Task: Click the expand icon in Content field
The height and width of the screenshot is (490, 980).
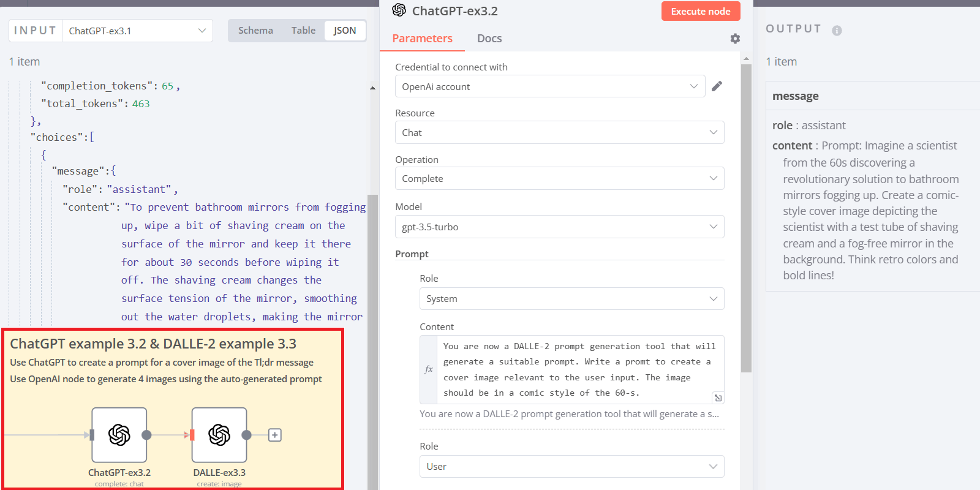Action: (718, 398)
